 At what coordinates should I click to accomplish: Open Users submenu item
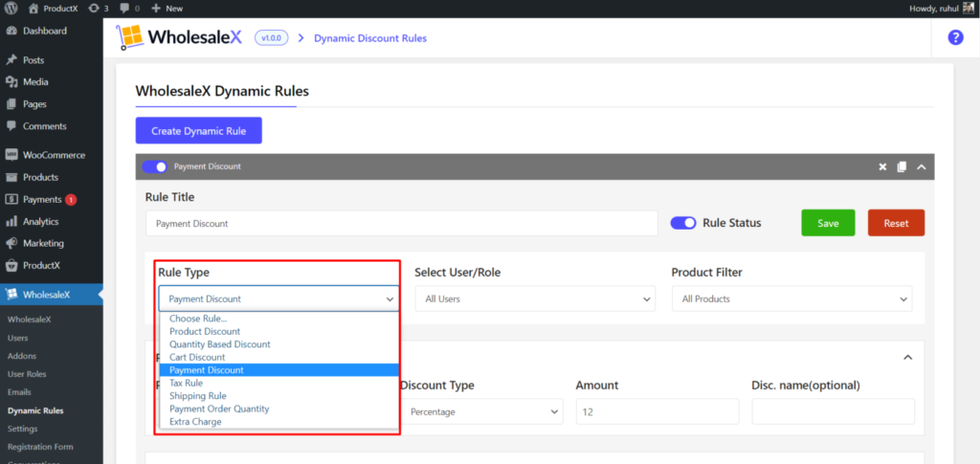[17, 338]
